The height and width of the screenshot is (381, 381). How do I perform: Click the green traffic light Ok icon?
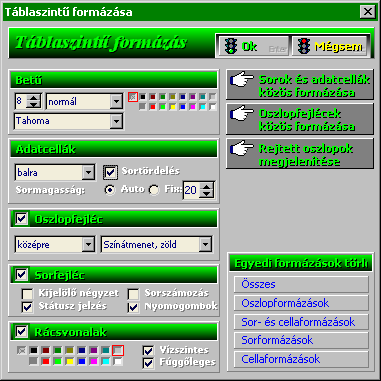tap(230, 46)
